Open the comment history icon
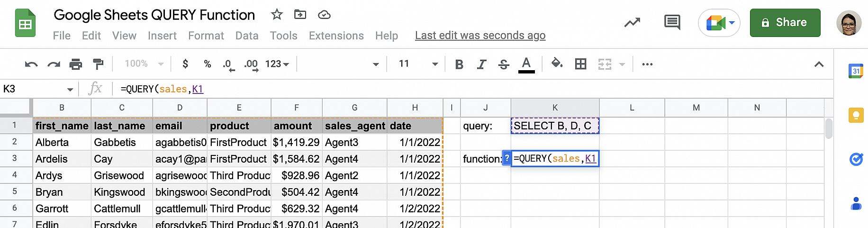The width and height of the screenshot is (868, 228). (672, 22)
